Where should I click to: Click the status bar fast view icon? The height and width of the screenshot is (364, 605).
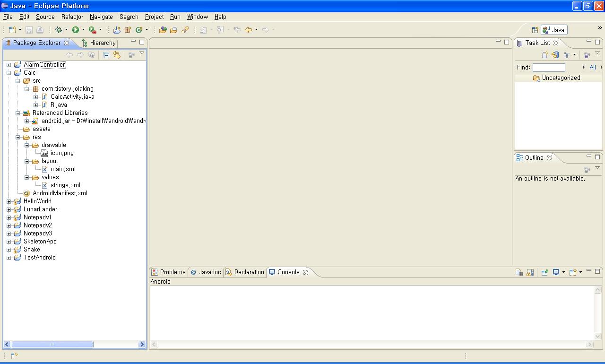14,356
